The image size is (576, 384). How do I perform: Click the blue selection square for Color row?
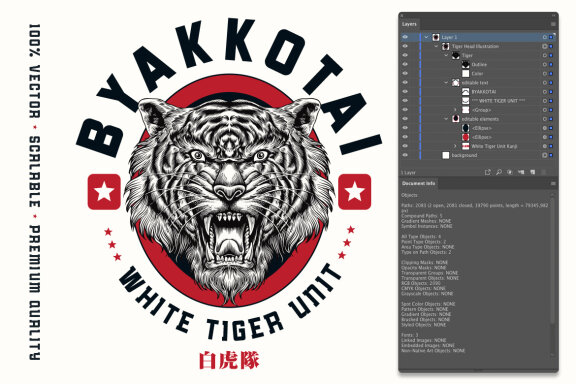(x=551, y=73)
